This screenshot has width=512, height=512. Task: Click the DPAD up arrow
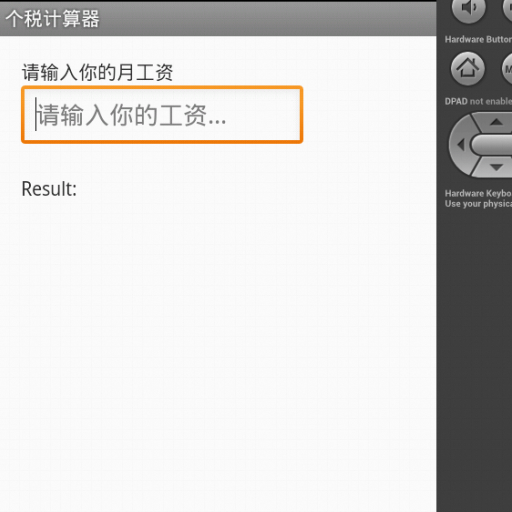[496, 122]
